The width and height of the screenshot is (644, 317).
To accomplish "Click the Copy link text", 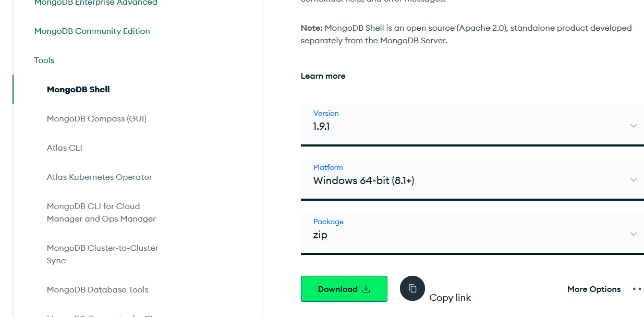I will (x=450, y=298).
